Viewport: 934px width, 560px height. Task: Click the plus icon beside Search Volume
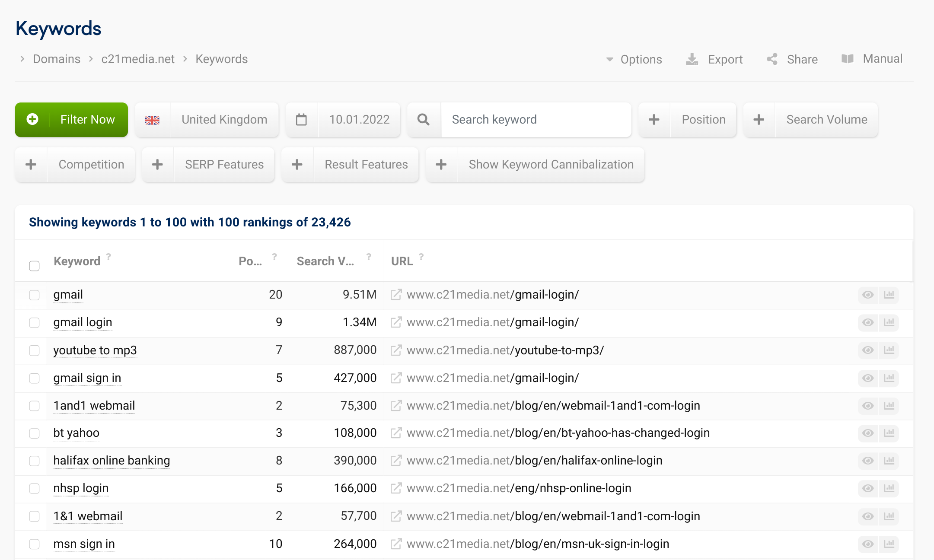(759, 120)
